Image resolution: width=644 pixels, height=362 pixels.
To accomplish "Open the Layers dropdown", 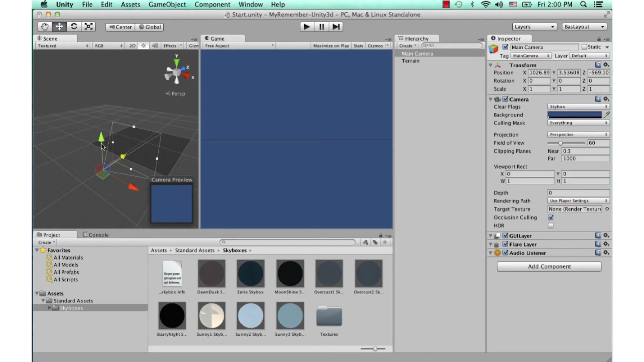I will click(534, 27).
